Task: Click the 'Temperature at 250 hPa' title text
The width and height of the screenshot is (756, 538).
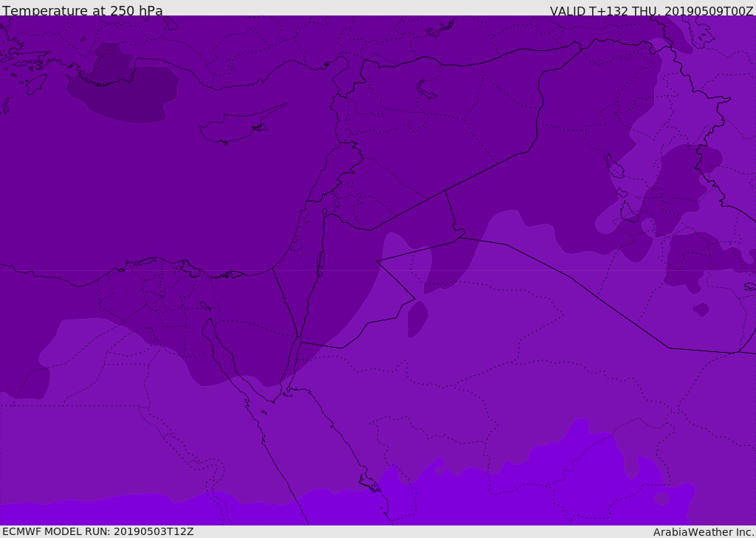Action: tap(83, 10)
